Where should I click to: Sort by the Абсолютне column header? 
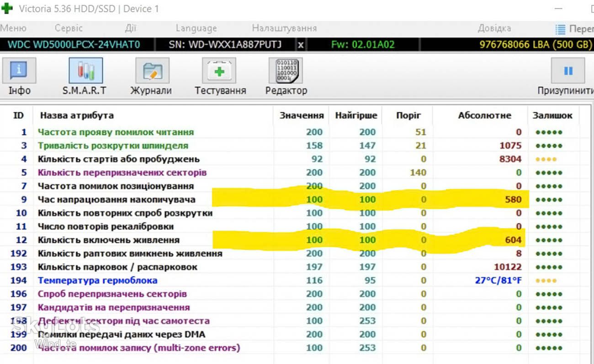coord(484,116)
